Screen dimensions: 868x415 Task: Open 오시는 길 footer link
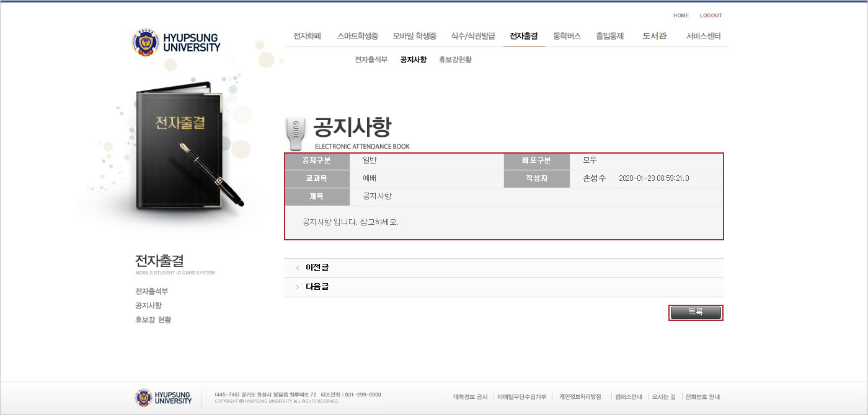(664, 397)
